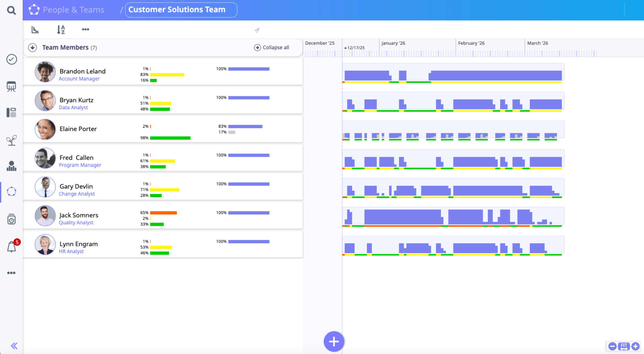Open the checkmark tasks icon in sidebar

[x=11, y=59]
